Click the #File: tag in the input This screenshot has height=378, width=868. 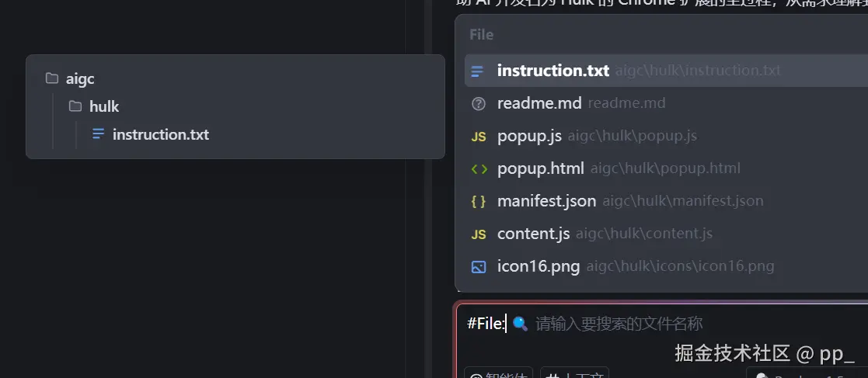(x=486, y=323)
